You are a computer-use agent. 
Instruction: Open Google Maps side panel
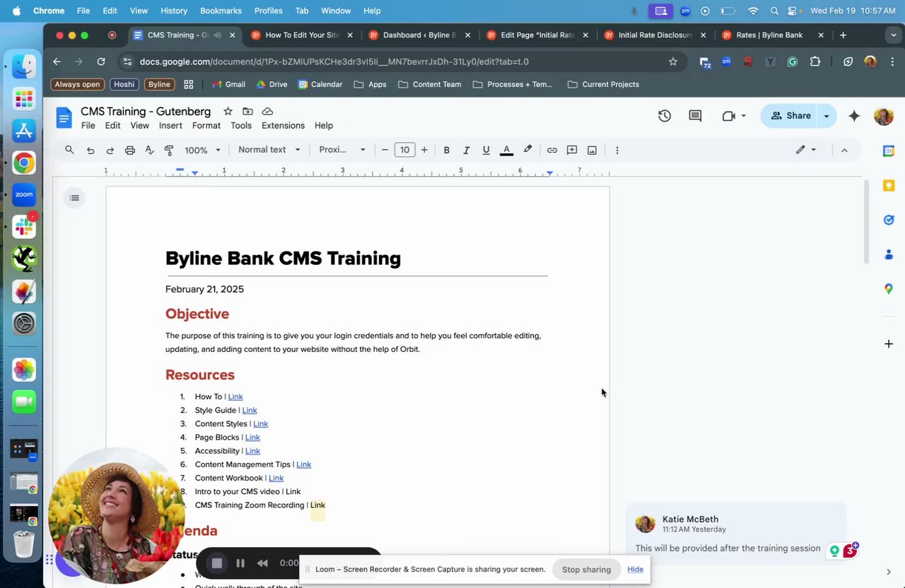click(889, 289)
